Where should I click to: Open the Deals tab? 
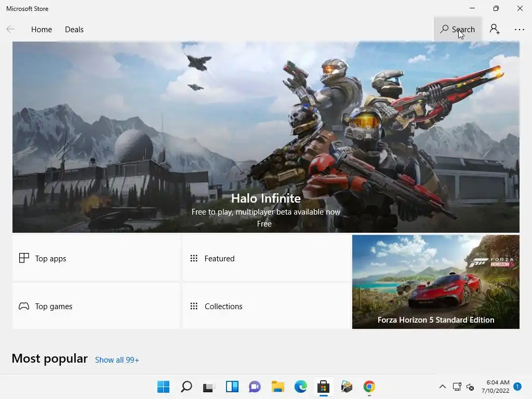tap(74, 30)
